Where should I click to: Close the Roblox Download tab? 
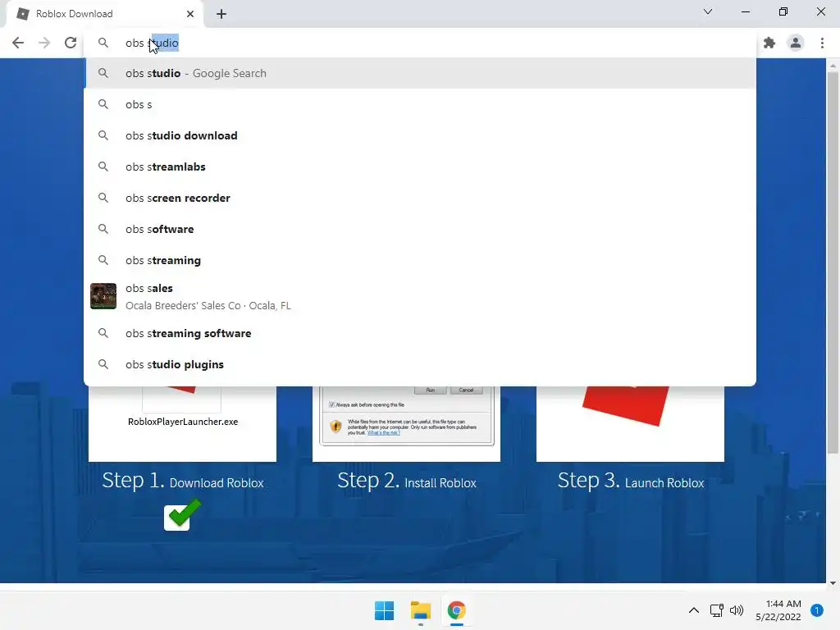[x=190, y=14]
